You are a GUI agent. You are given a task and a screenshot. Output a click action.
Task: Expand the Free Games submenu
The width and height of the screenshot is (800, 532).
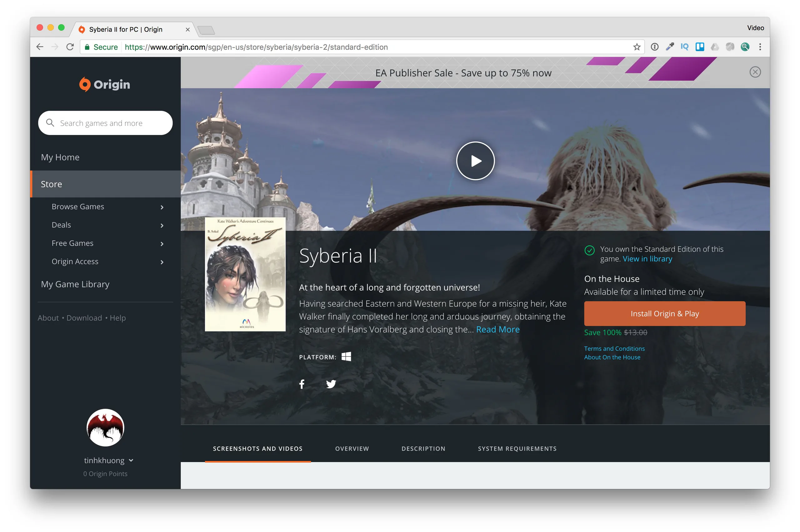pos(162,244)
